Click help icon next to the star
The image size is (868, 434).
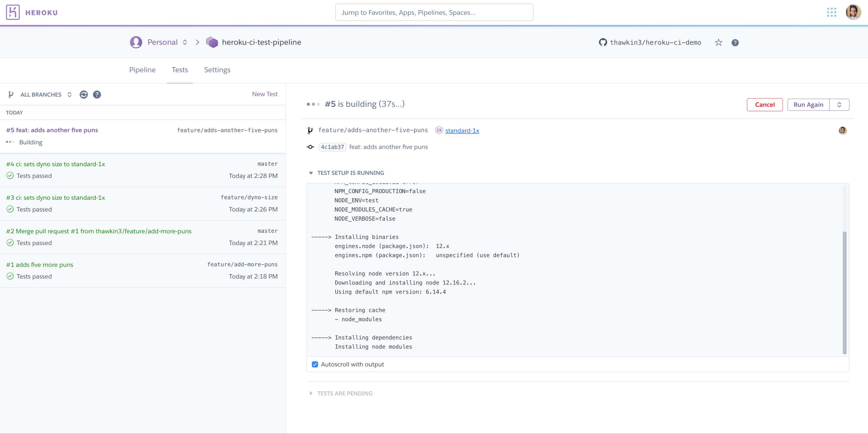tap(735, 42)
